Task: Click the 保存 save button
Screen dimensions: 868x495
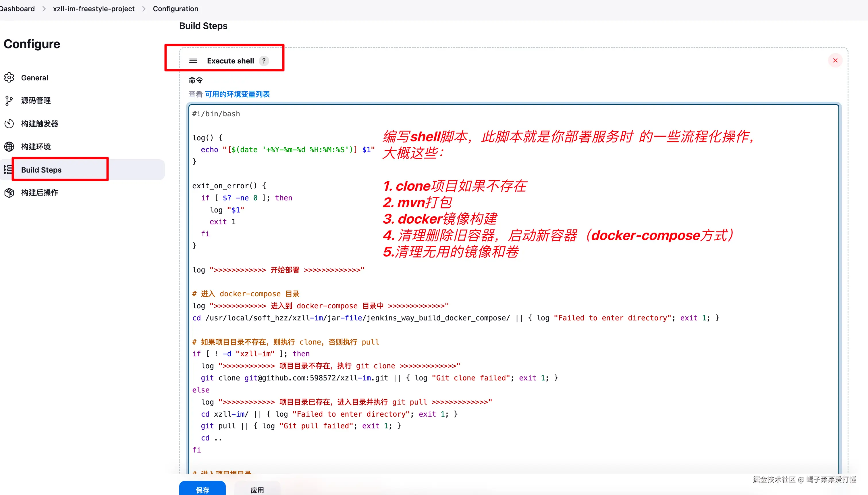Action: [202, 489]
